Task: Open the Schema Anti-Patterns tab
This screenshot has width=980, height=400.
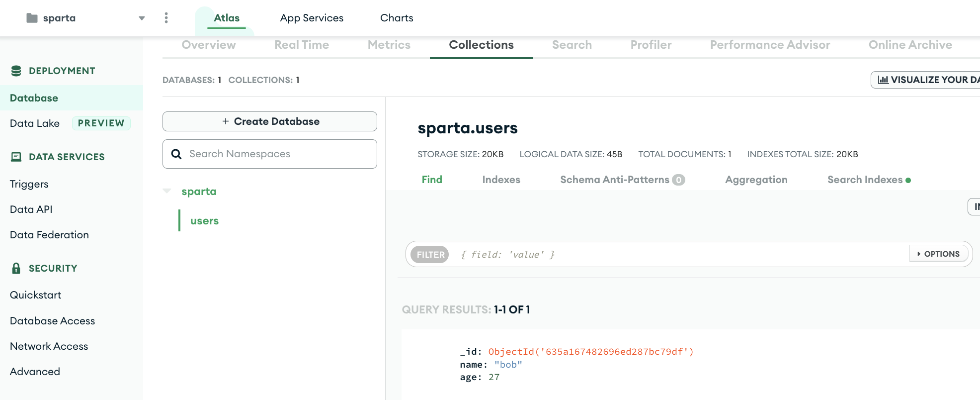Action: coord(622,180)
